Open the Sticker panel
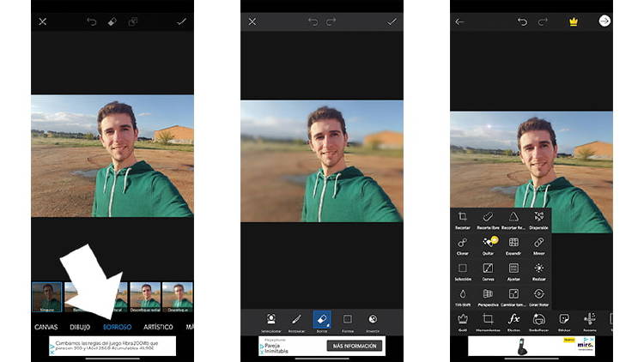Viewport: 644px width, 362px height. [x=564, y=320]
